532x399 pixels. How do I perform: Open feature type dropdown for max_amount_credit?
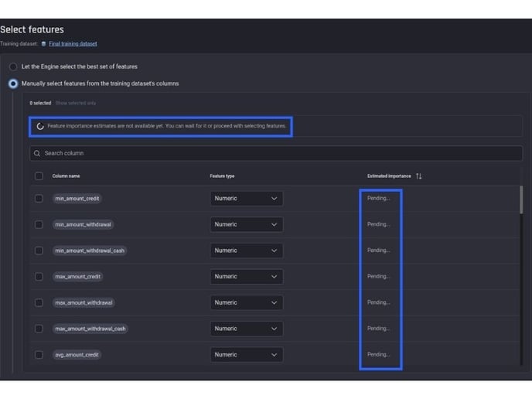click(247, 277)
